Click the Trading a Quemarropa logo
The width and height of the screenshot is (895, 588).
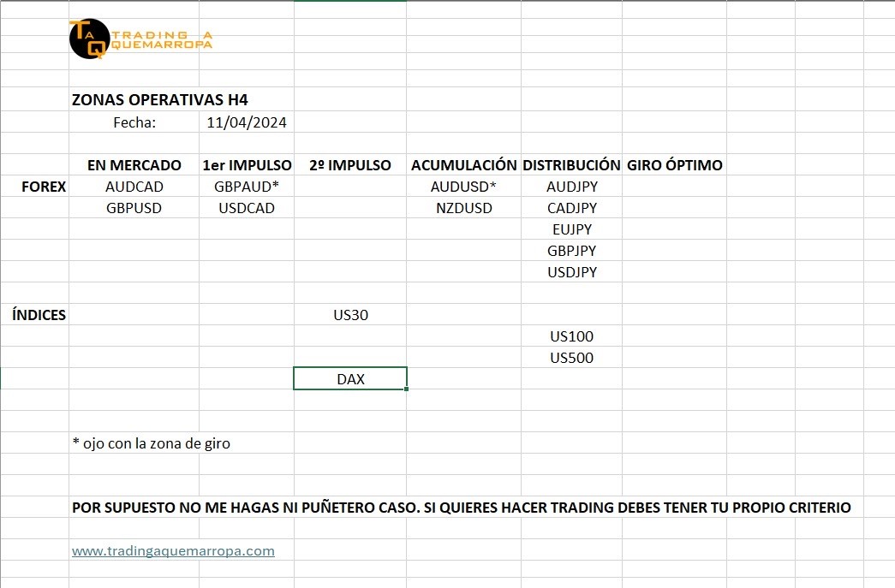coord(140,39)
